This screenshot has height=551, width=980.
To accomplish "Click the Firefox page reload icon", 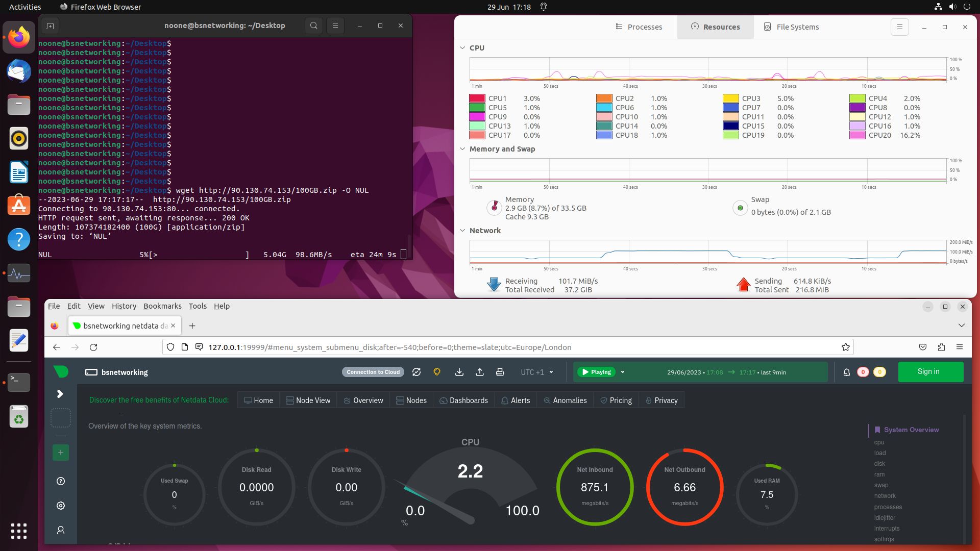I will pos(93,347).
